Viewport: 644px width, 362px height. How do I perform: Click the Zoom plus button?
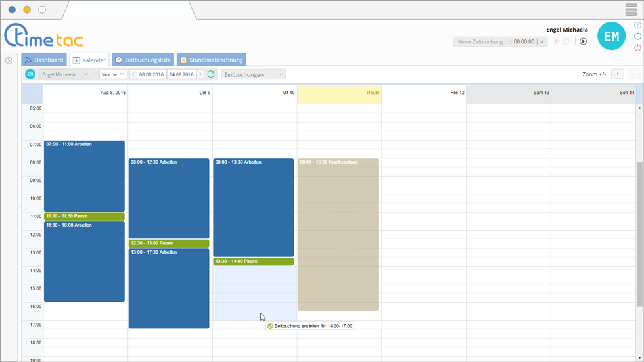tap(617, 74)
